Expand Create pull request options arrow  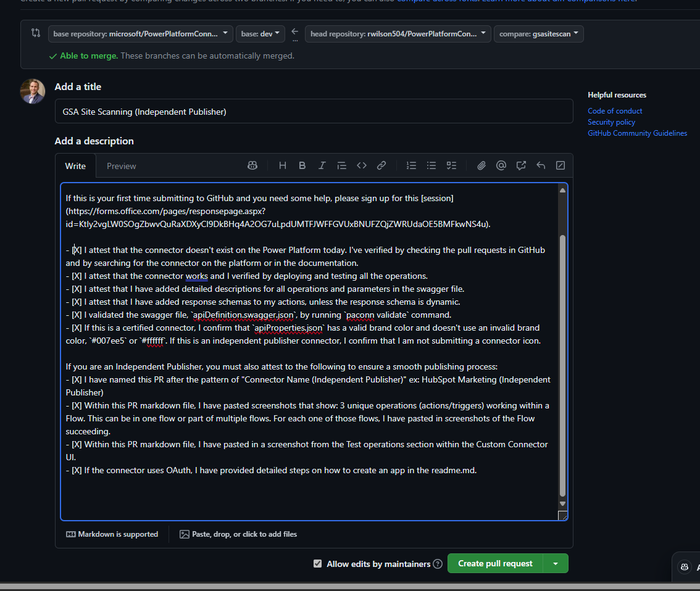(x=556, y=563)
